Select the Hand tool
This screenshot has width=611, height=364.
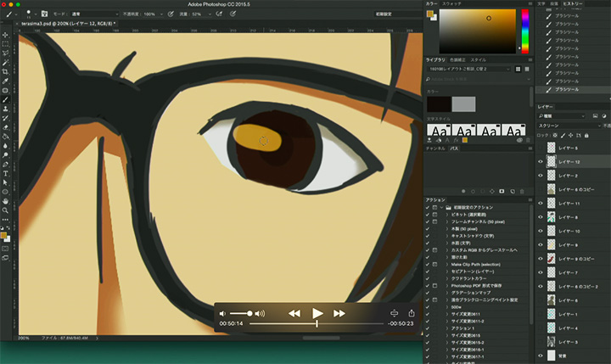(x=5, y=201)
